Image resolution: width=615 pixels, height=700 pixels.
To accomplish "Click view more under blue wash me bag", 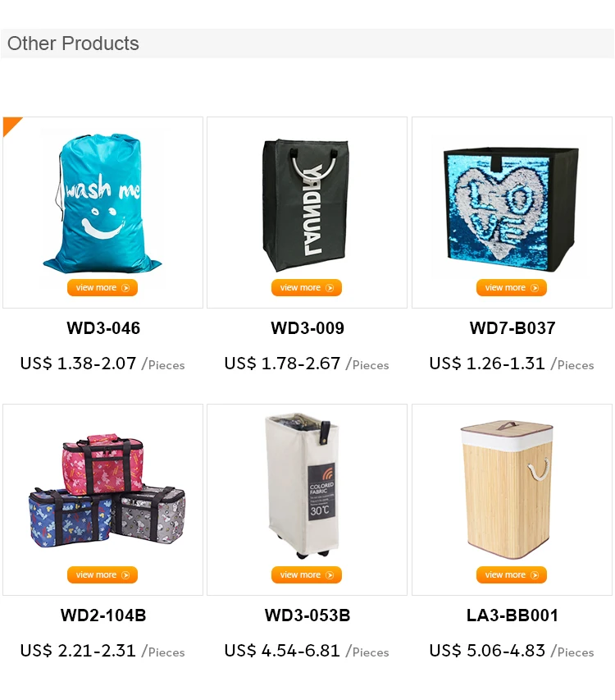I will point(102,287).
